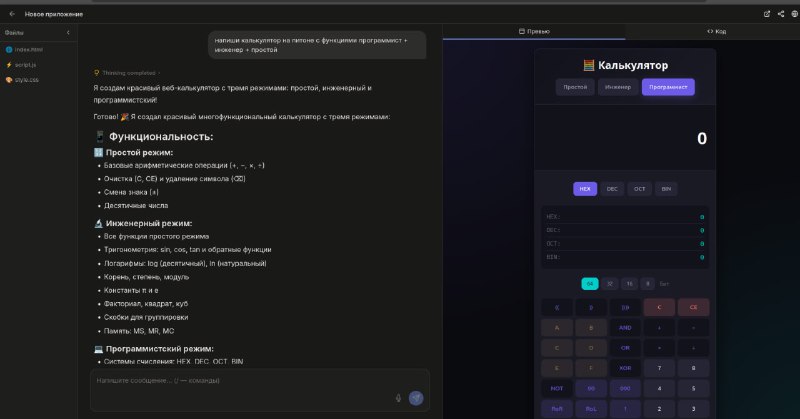This screenshot has height=419, width=800.
Task: Click the back arrow next to Новое приложение
Action: (x=11, y=14)
